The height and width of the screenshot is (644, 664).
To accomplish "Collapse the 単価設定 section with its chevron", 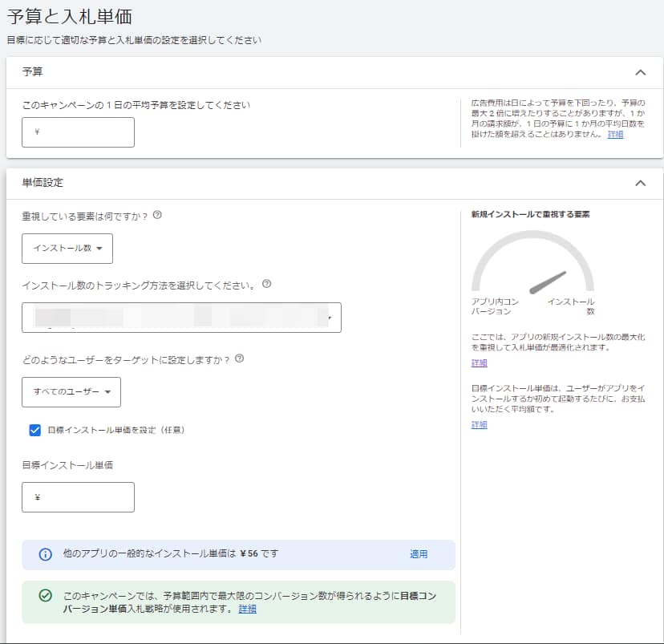I will [640, 183].
